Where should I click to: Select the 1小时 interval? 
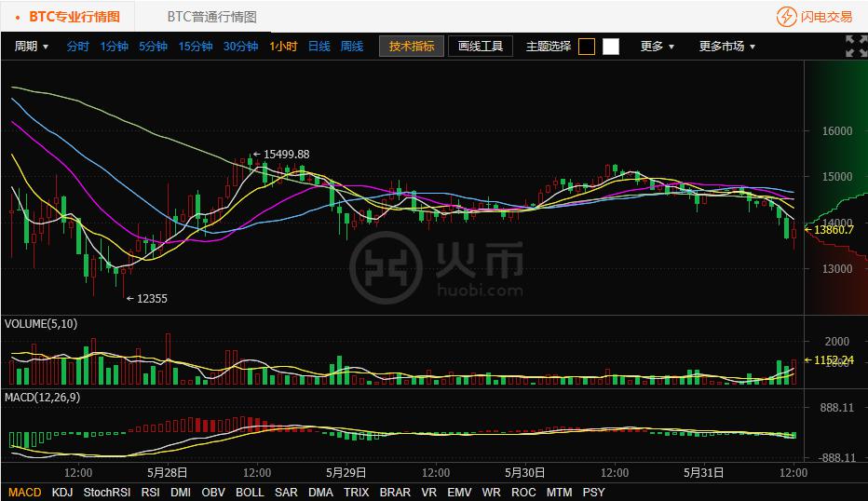point(283,47)
